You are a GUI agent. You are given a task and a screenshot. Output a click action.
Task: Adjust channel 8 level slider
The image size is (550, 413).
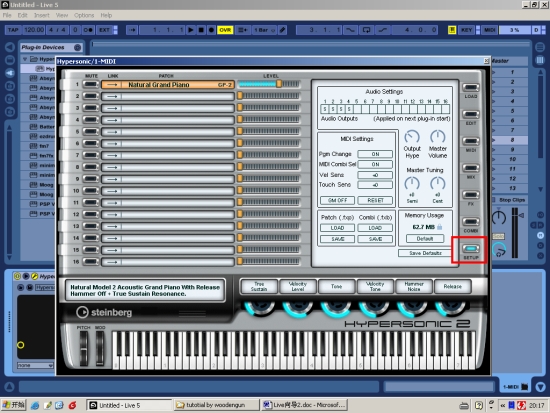[269, 167]
